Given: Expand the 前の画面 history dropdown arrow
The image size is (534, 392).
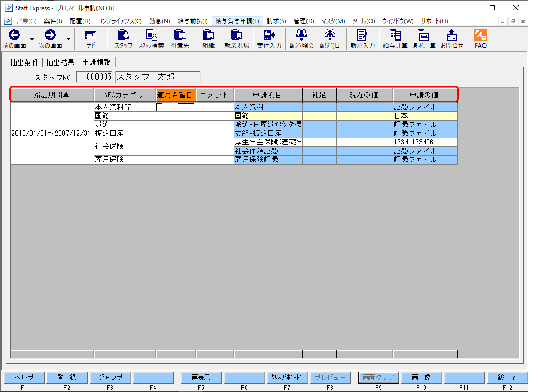Looking at the screenshot, I should click(32, 39).
